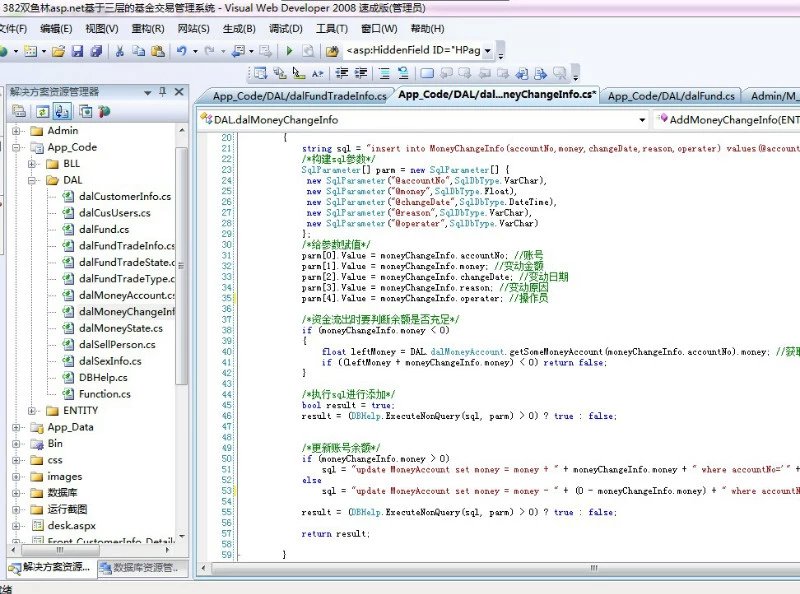Refresh the Solution Explorer tree

(42, 111)
